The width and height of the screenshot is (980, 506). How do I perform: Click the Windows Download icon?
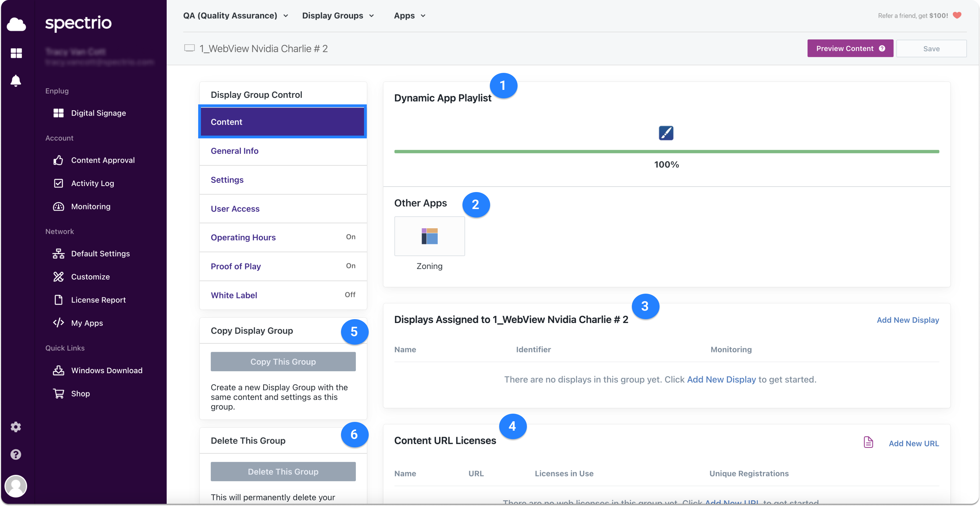pos(58,370)
